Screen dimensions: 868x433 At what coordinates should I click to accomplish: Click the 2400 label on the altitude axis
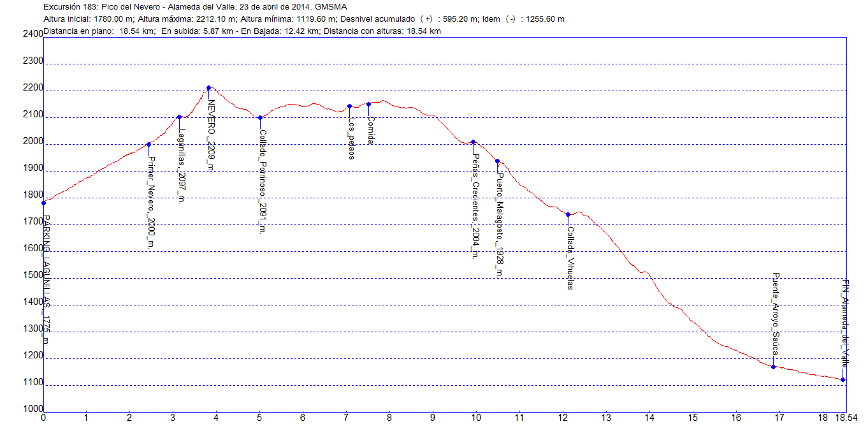[33, 34]
